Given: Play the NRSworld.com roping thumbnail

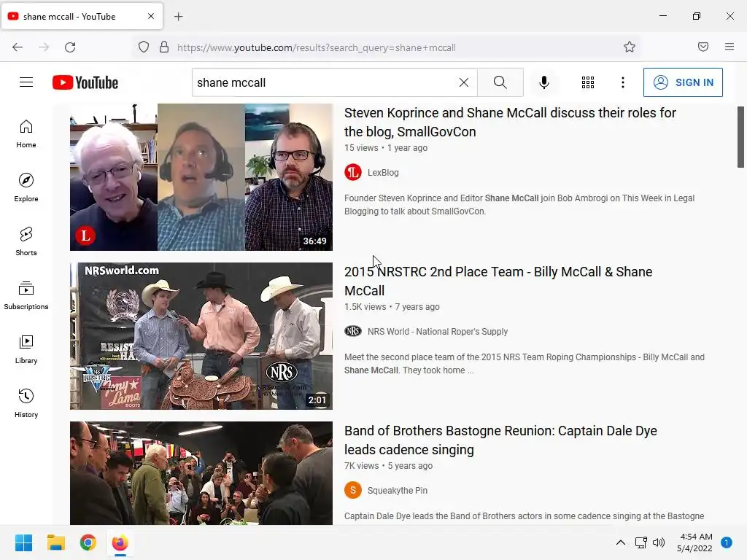Looking at the screenshot, I should pos(201,335).
